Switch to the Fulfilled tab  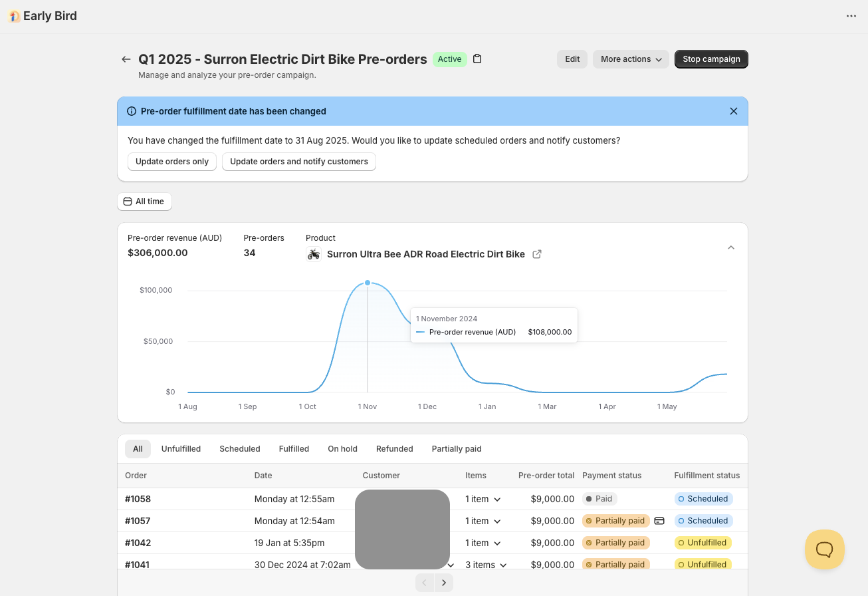click(294, 449)
